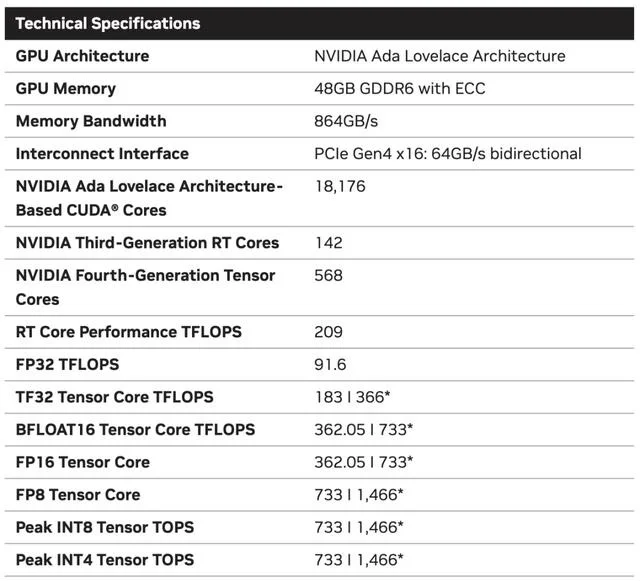Viewport: 640px width, 581px height.
Task: Select the FP32 TFLOPS value 91.6
Action: (x=331, y=364)
